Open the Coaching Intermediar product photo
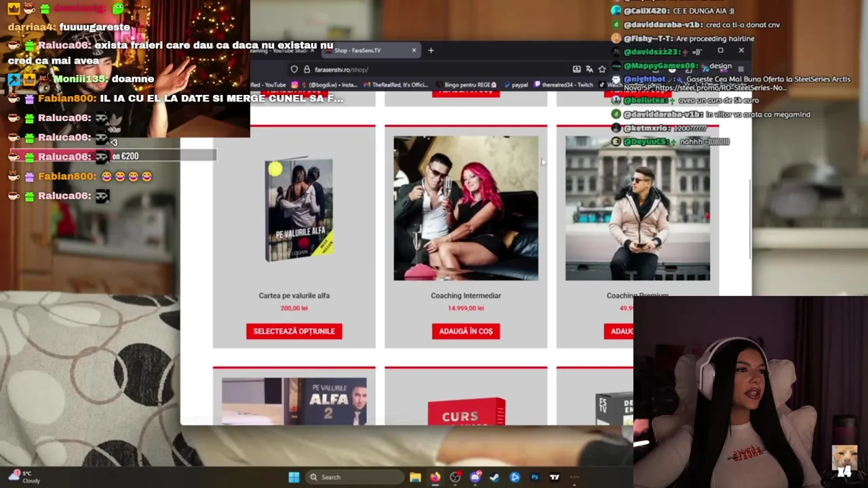Screen dimensions: 868x488 click(466, 209)
